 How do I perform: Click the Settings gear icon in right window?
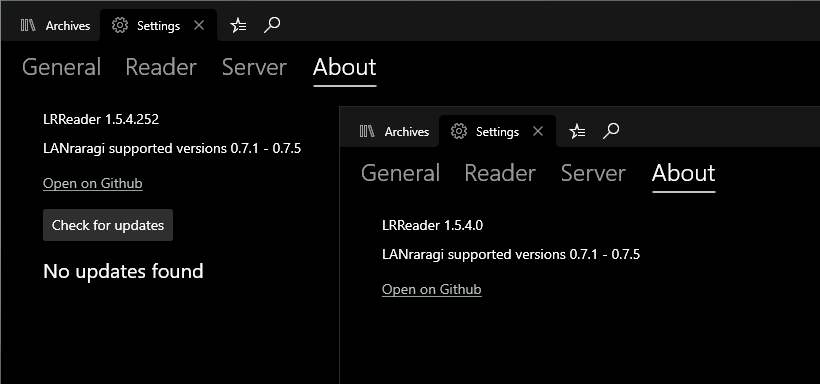(459, 131)
